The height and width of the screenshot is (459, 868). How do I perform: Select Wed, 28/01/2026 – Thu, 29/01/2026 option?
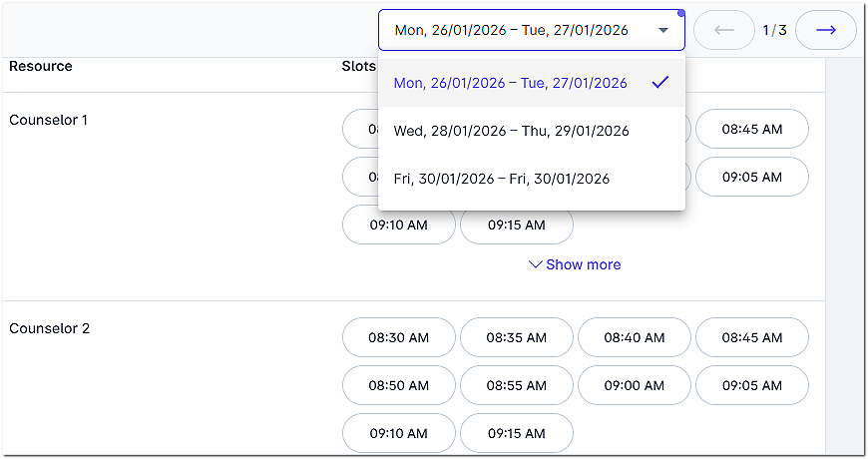pos(512,131)
